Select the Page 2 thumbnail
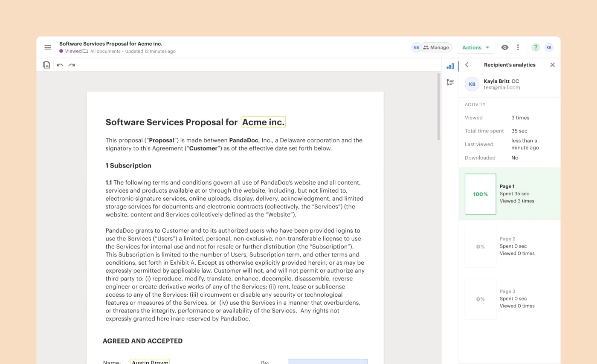This screenshot has width=597, height=364. click(481, 246)
